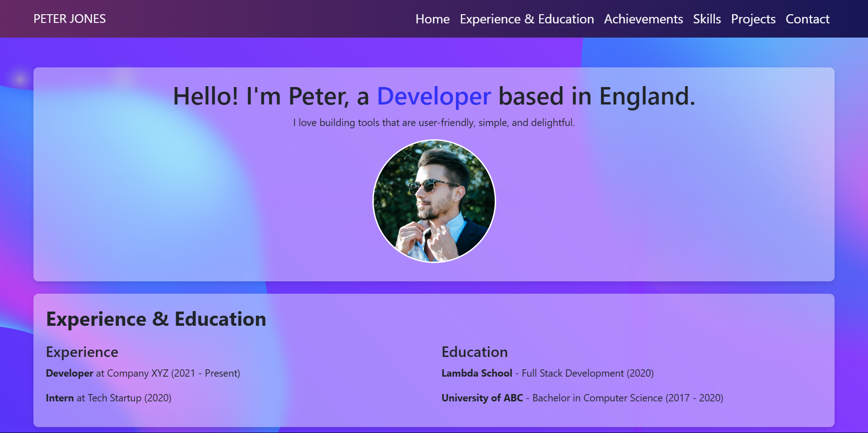
Task: Click the blue "Developer" word in headline
Action: tap(434, 96)
